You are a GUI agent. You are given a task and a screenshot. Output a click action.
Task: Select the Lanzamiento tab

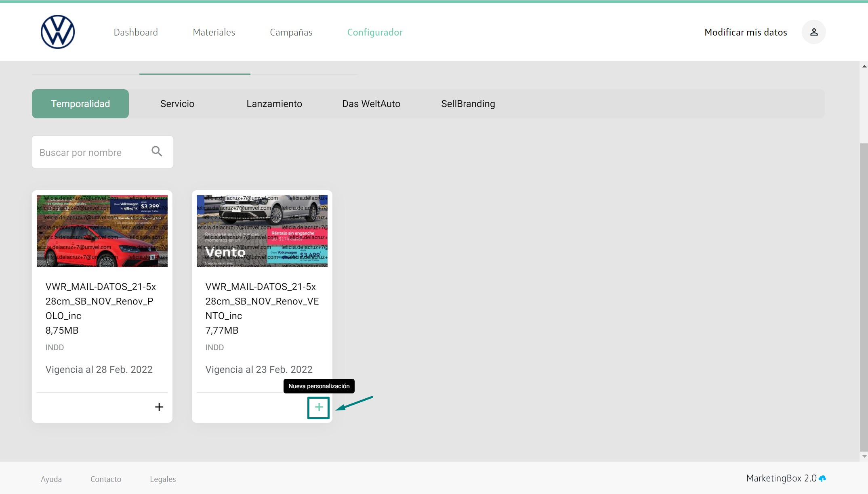pos(274,104)
